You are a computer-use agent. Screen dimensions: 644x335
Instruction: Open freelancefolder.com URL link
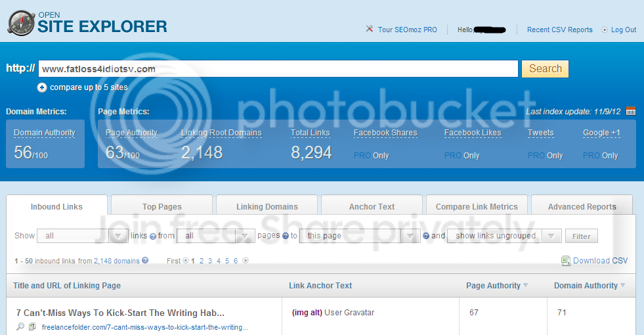pos(145,327)
